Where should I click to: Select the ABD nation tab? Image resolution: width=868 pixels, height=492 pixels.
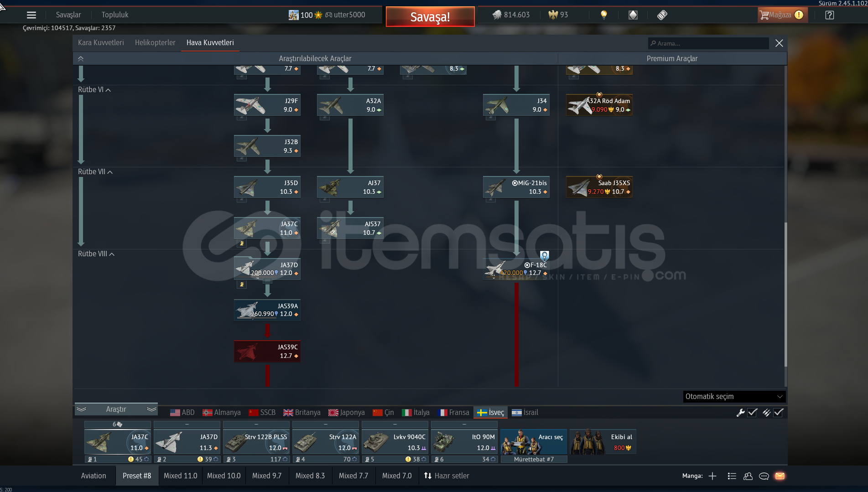click(182, 413)
